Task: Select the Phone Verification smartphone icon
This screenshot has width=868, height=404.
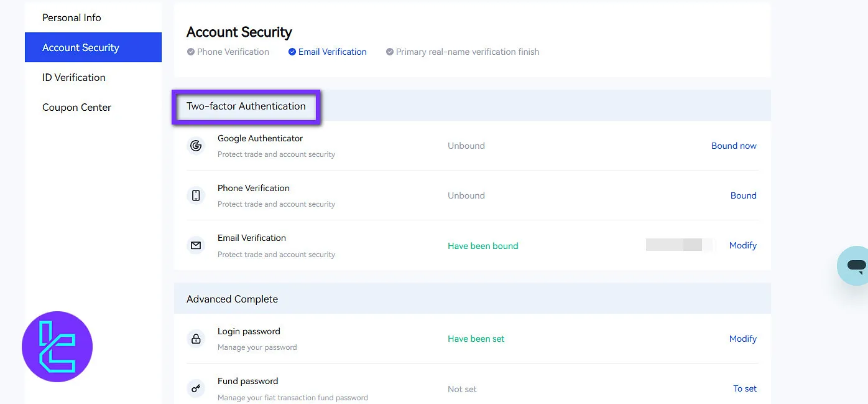Action: 196,195
